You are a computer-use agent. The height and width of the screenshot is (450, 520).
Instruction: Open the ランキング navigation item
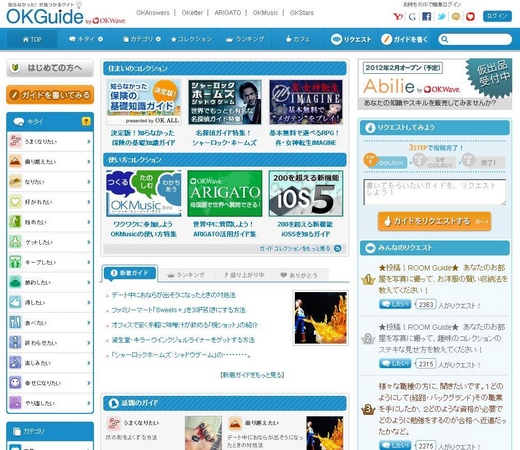click(245, 39)
